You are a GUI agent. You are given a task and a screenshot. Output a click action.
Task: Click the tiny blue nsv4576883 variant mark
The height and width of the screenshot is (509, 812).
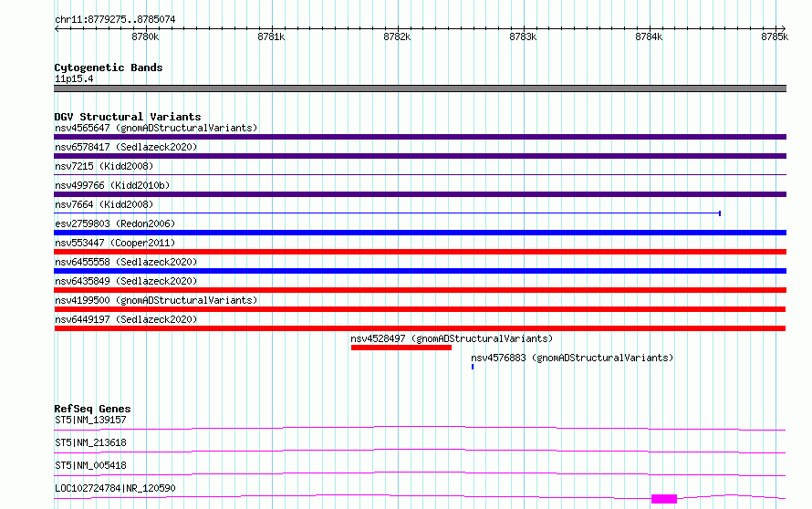click(473, 367)
